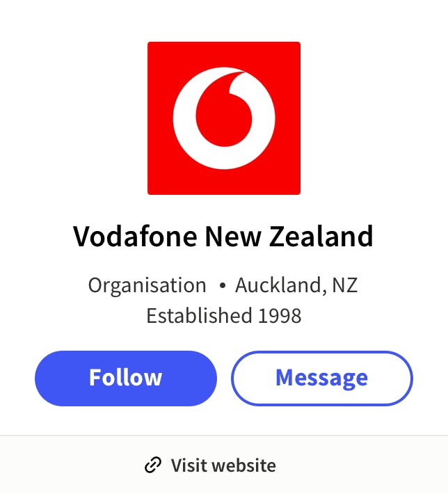Click the bullet separator after Organisation
This screenshot has height=494, width=448.
coord(223,286)
